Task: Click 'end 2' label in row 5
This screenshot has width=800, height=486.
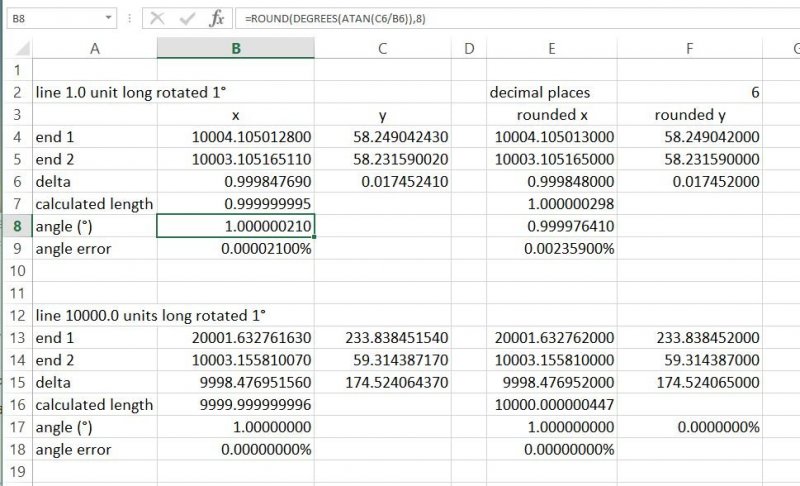Action: tap(55, 159)
